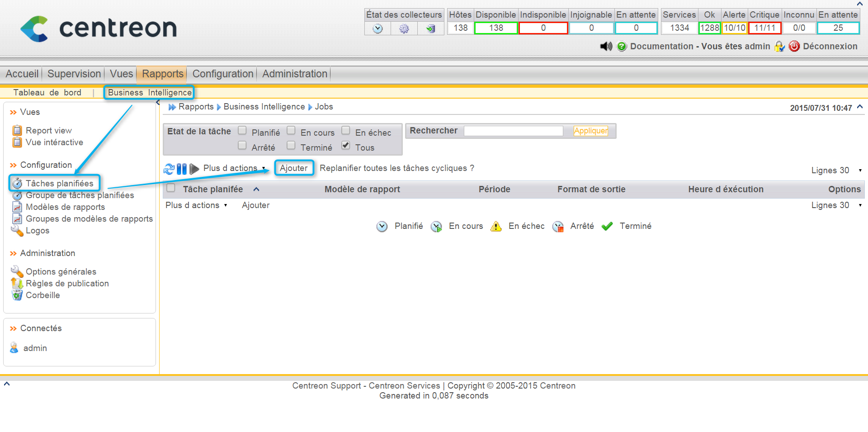Screen dimensions: 868x432
Task: Click the collector export arrow icon
Action: 430,28
